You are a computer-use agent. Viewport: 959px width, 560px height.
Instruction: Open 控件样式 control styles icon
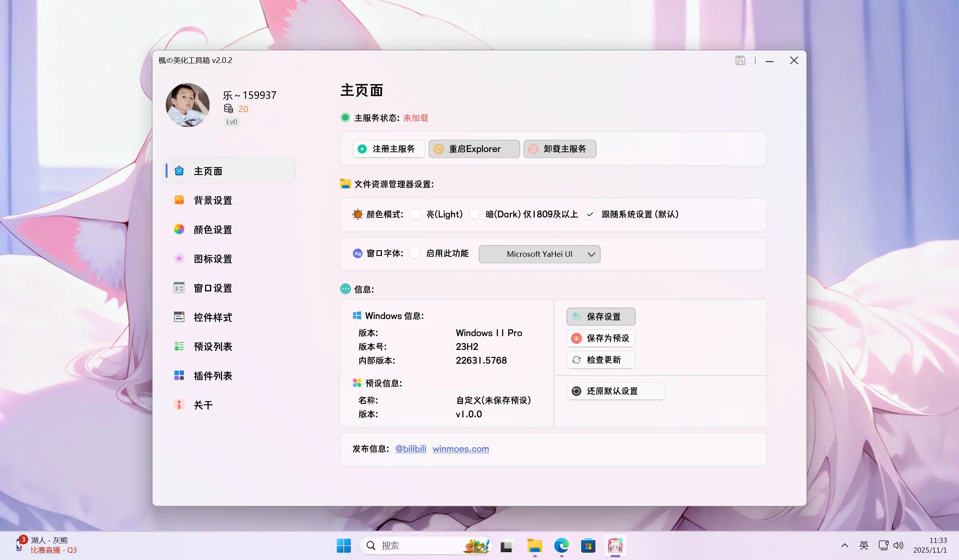pyautogui.click(x=179, y=317)
